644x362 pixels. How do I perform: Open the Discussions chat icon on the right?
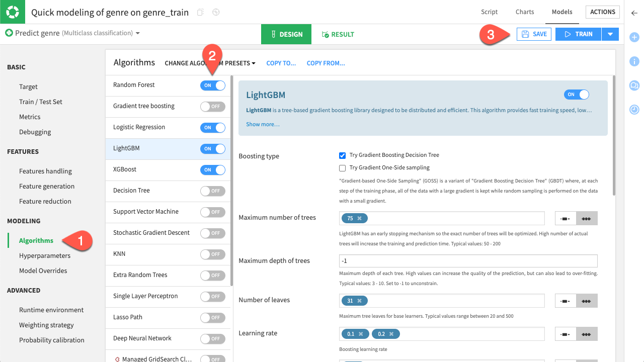pyautogui.click(x=634, y=85)
